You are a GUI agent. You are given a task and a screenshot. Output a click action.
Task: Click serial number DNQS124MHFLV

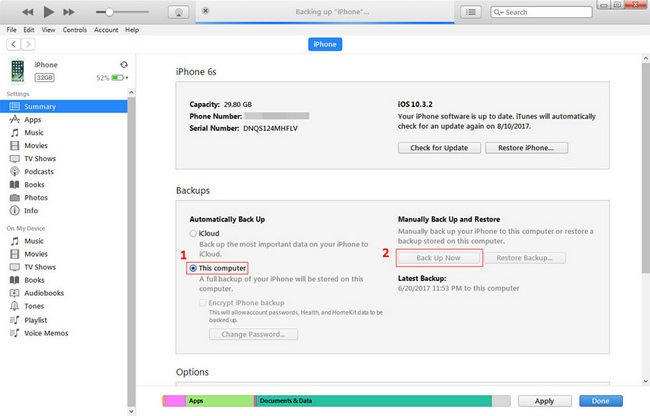tap(270, 128)
